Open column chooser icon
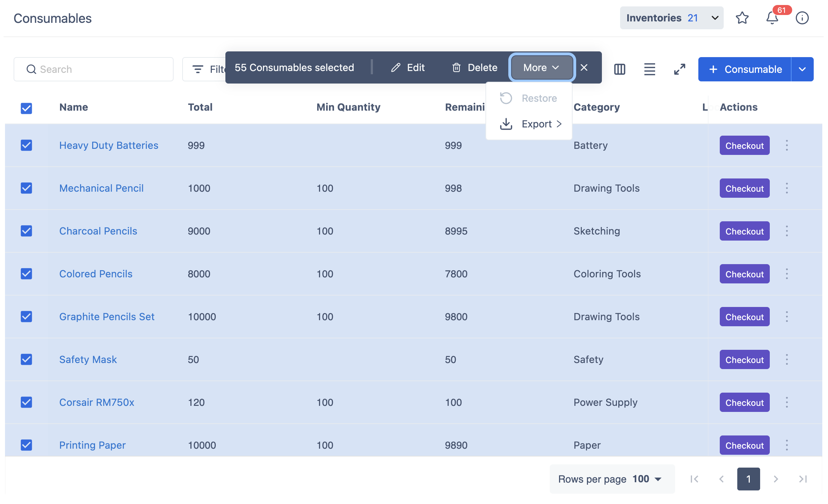The height and width of the screenshot is (504, 828). point(619,69)
